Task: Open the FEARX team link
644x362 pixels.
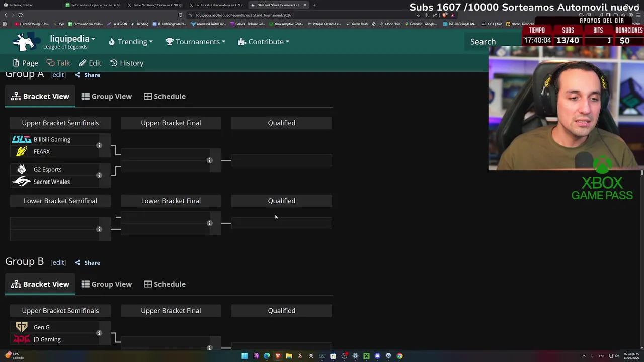Action: [42, 151]
